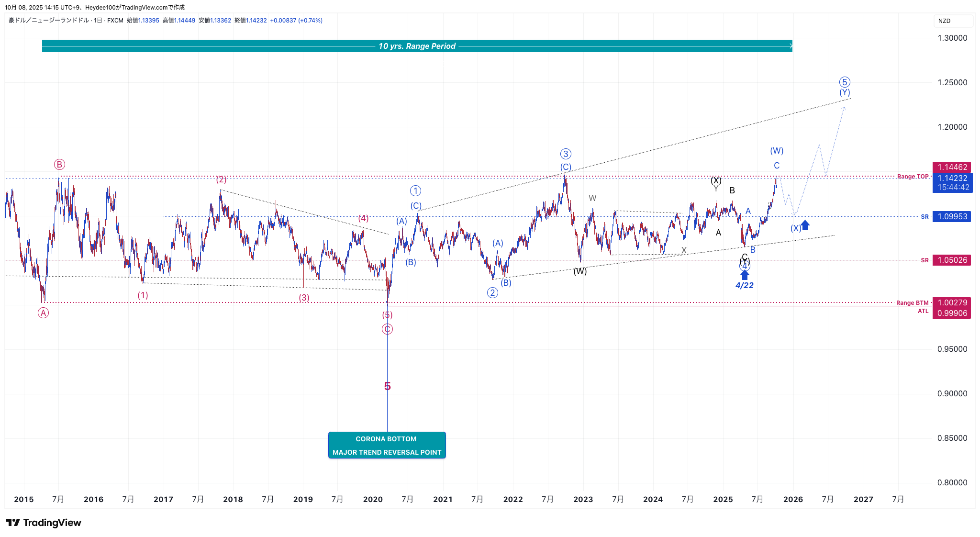The image size is (980, 537).
Task: Click the ATL price tag 0.99906
Action: [952, 313]
